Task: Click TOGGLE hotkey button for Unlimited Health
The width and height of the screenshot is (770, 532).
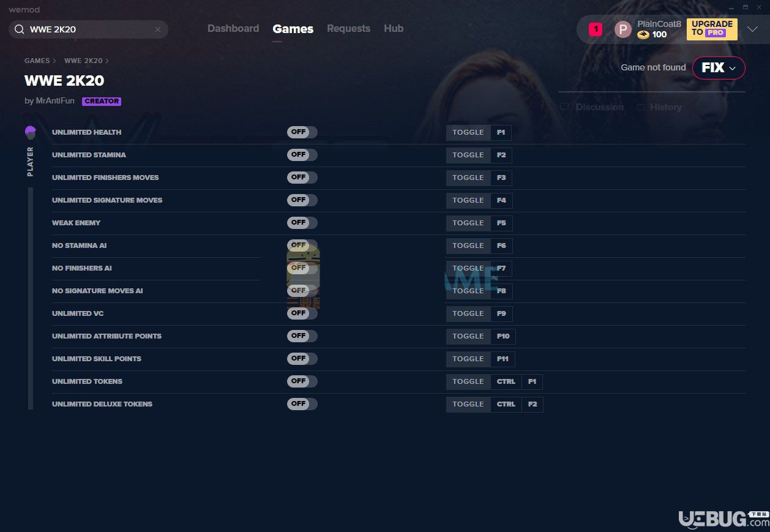Action: 468,132
